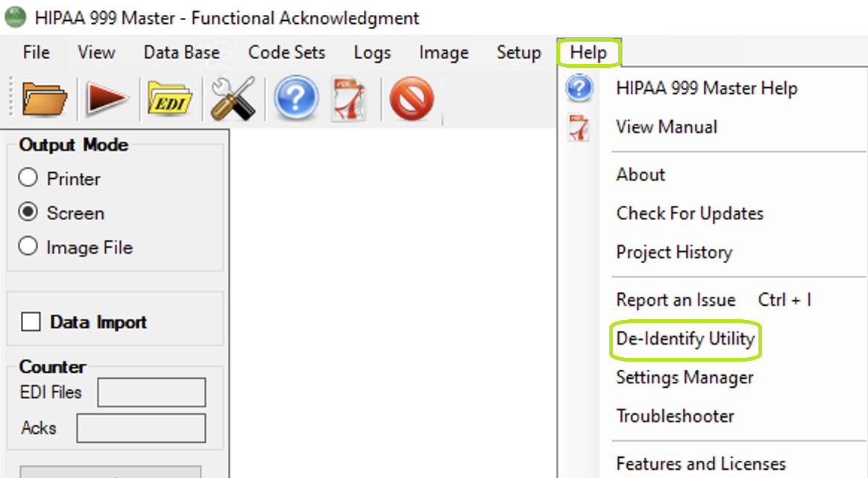Click the PDF manual toolbar icon
Screen dimensions: 868x478
pyautogui.click(x=349, y=99)
